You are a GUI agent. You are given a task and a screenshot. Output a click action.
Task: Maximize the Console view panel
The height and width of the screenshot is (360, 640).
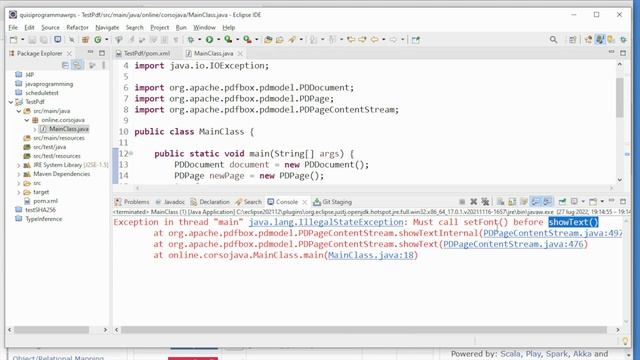[x=623, y=201]
